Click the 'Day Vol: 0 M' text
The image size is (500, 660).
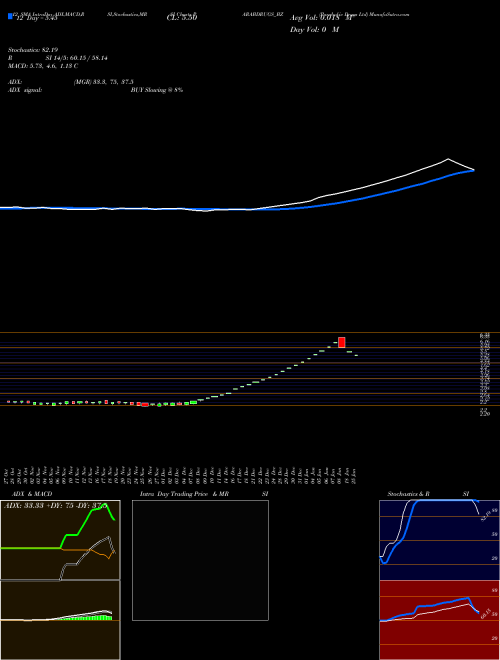[x=314, y=30]
